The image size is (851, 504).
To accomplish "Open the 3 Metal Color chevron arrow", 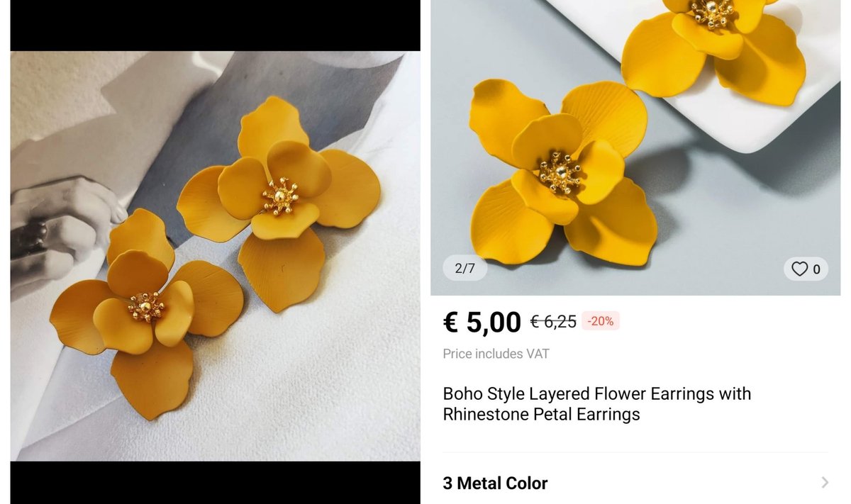I will point(824,483).
